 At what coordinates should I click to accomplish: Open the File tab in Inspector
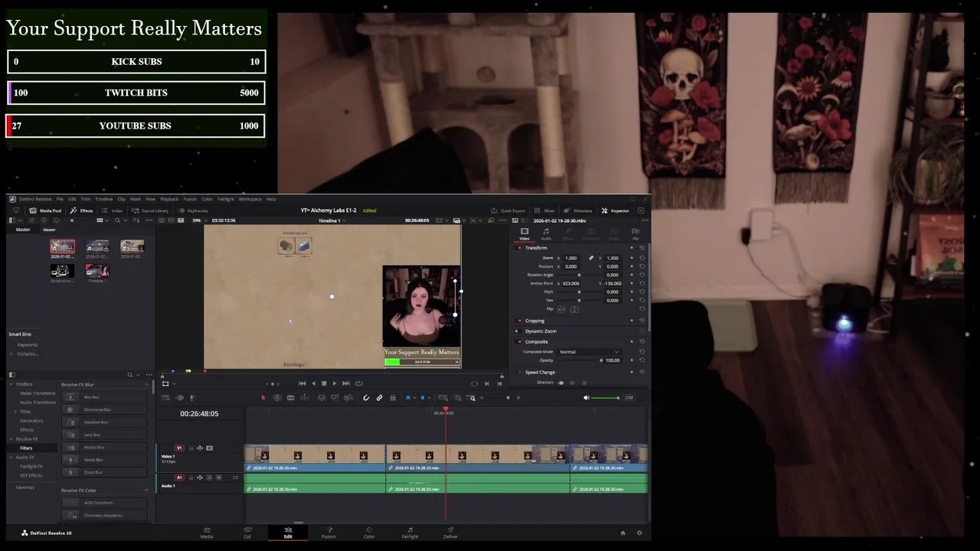pyautogui.click(x=635, y=234)
